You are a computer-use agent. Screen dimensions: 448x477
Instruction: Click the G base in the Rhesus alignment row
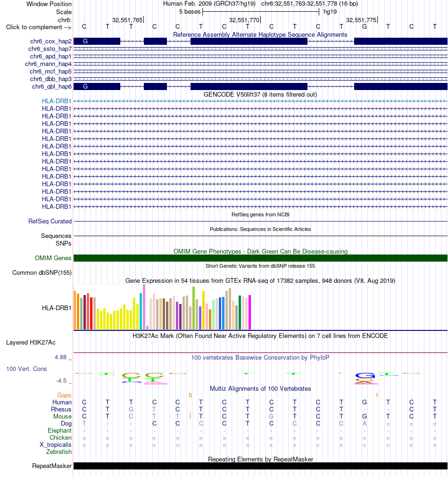click(x=131, y=410)
